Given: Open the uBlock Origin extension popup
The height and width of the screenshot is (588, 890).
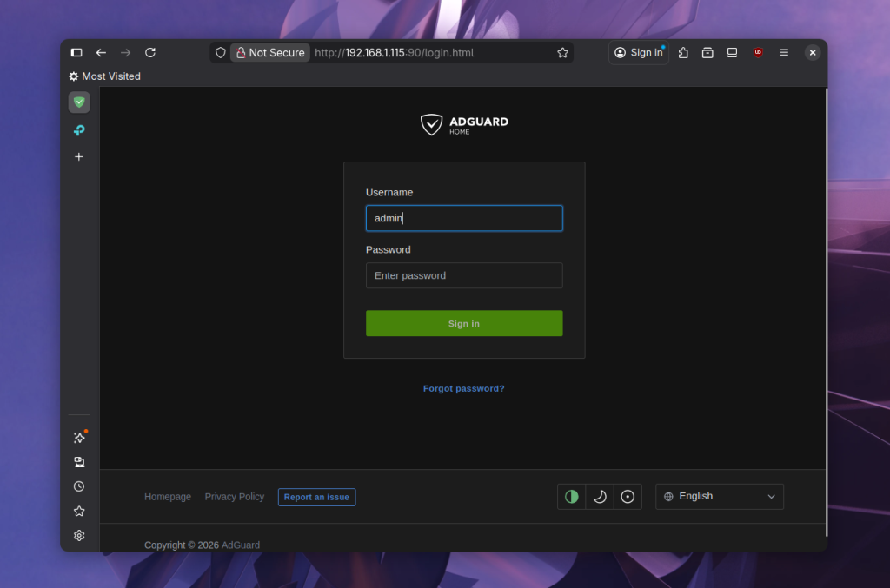Looking at the screenshot, I should 758,53.
